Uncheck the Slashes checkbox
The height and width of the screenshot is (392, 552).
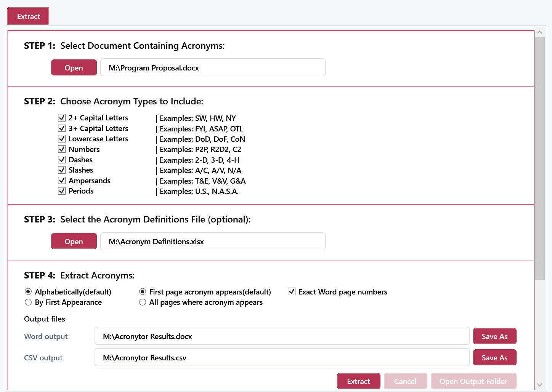click(x=62, y=170)
